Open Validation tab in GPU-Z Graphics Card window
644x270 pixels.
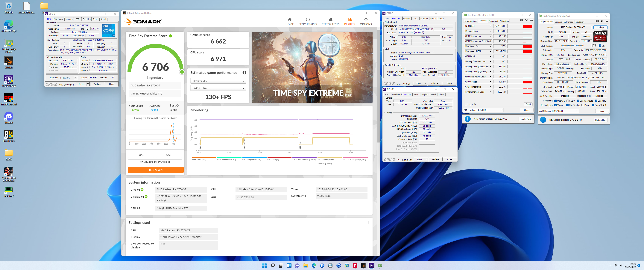click(580, 22)
